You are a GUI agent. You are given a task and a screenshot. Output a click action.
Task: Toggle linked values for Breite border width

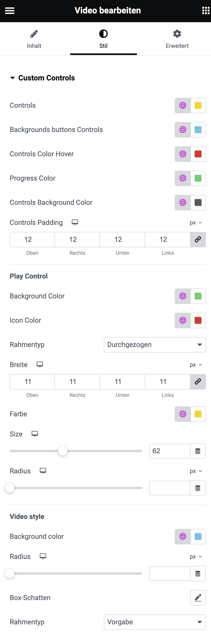click(198, 381)
